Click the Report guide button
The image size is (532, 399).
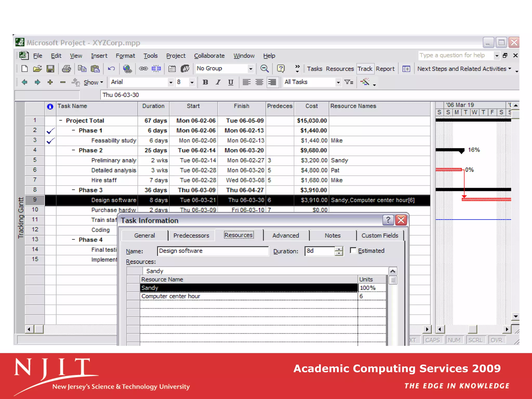pyautogui.click(x=385, y=69)
